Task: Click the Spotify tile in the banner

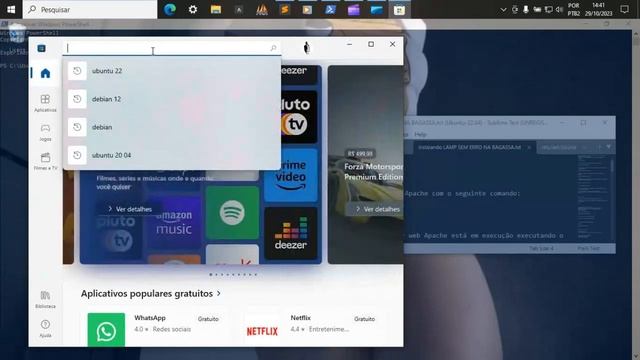Action: point(232,213)
